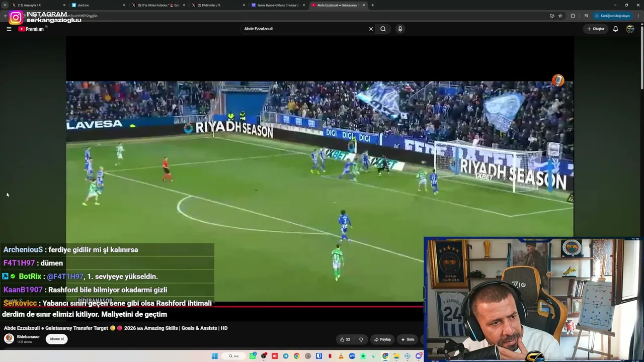Image resolution: width=644 pixels, height=362 pixels.
Task: Open the Bidebanasor channel name link
Action: pyautogui.click(x=28, y=336)
